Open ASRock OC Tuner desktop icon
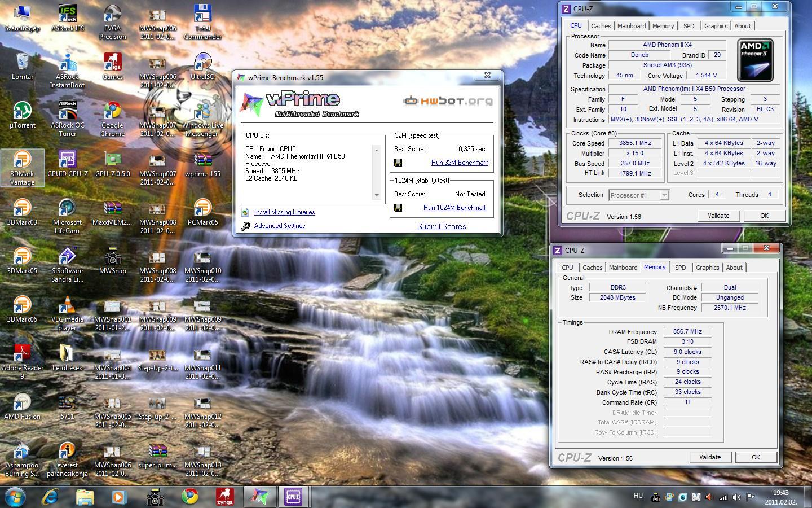 (67, 119)
